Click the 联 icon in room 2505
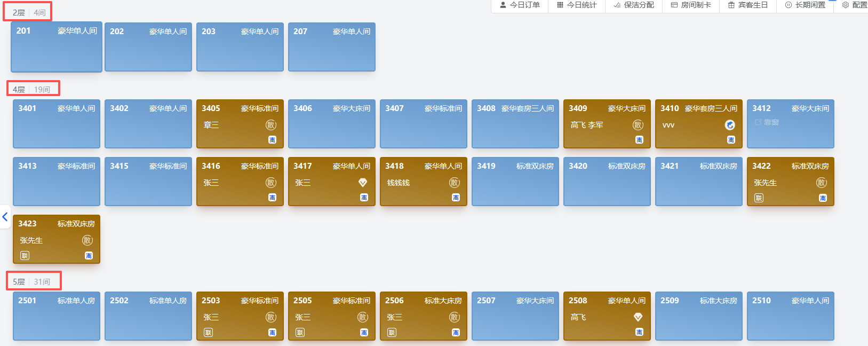The image size is (868, 346). pyautogui.click(x=300, y=333)
